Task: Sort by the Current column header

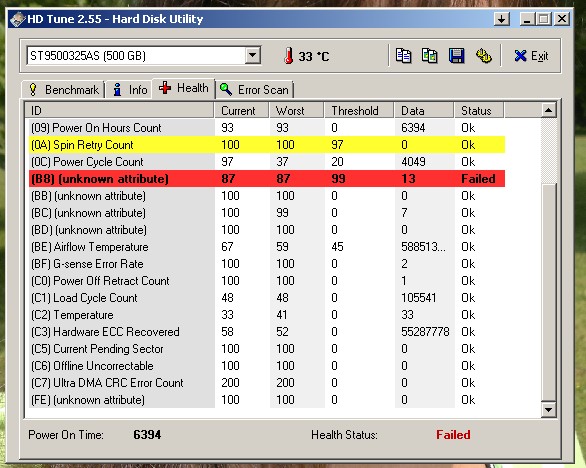Action: coord(242,111)
